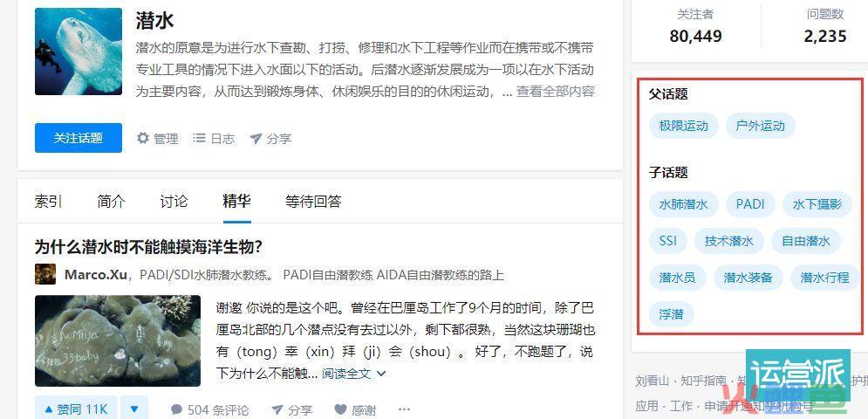Image resolution: width=868 pixels, height=419 pixels.
Task: Open the 等待回答 tab
Action: tap(313, 202)
